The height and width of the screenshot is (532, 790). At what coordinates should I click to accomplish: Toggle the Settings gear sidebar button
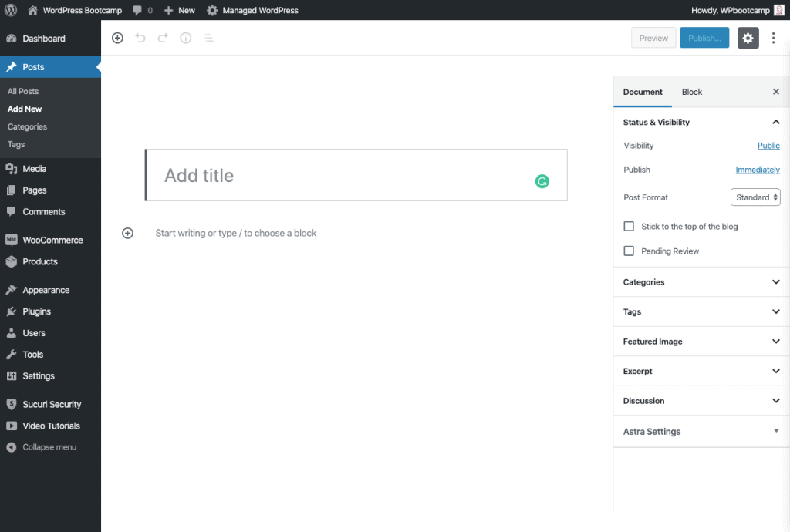(748, 38)
